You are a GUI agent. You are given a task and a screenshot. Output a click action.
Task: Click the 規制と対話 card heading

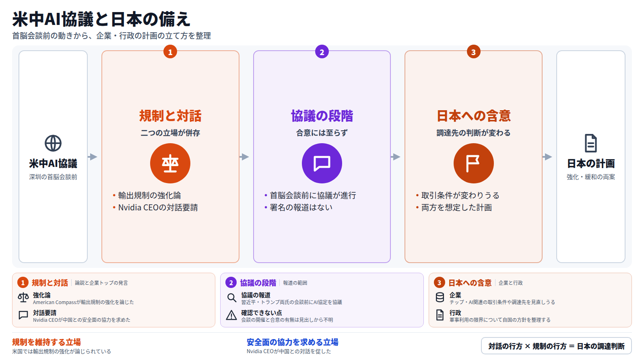(x=170, y=116)
